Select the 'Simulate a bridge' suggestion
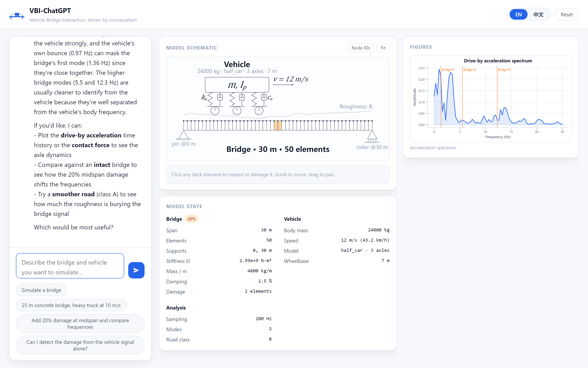This screenshot has height=368, width=588. [x=41, y=290]
